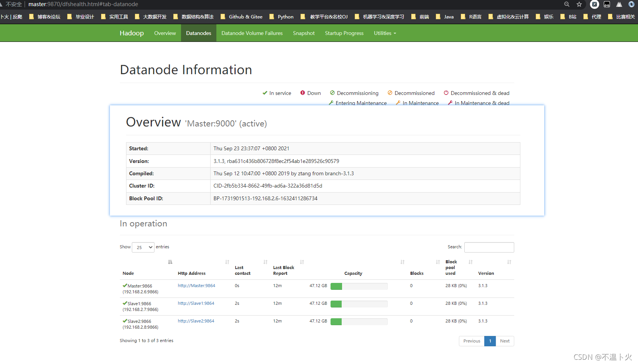The width and height of the screenshot is (638, 364).
Task: Click the Previous pagination button
Action: pos(472,341)
